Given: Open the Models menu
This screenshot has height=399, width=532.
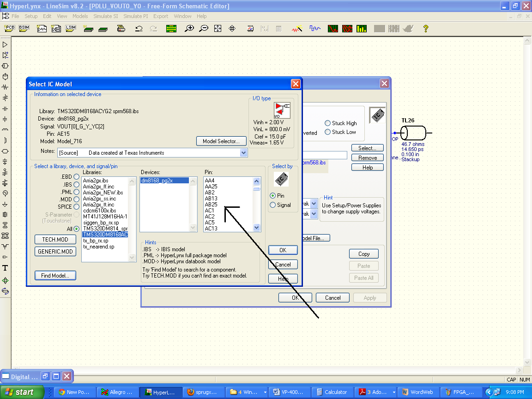Looking at the screenshot, I should click(80, 16).
